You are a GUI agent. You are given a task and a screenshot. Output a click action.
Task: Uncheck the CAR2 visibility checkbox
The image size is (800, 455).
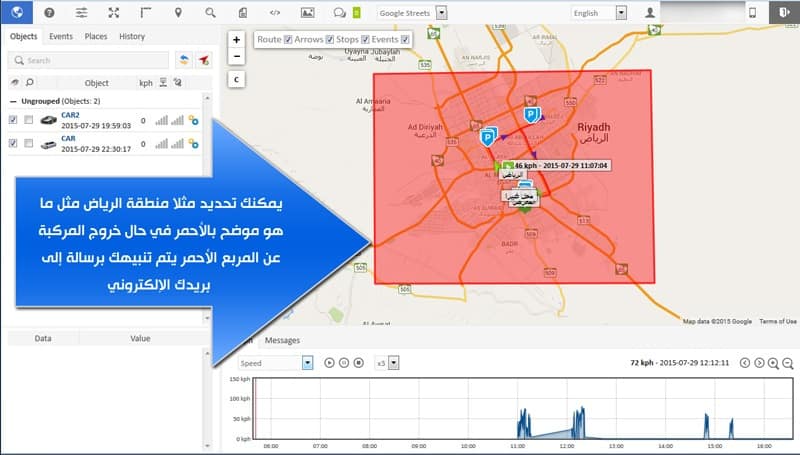click(x=13, y=120)
